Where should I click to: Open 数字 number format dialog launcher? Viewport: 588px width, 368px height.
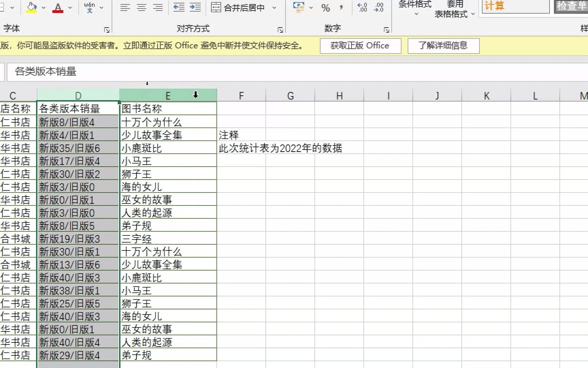pos(387,30)
